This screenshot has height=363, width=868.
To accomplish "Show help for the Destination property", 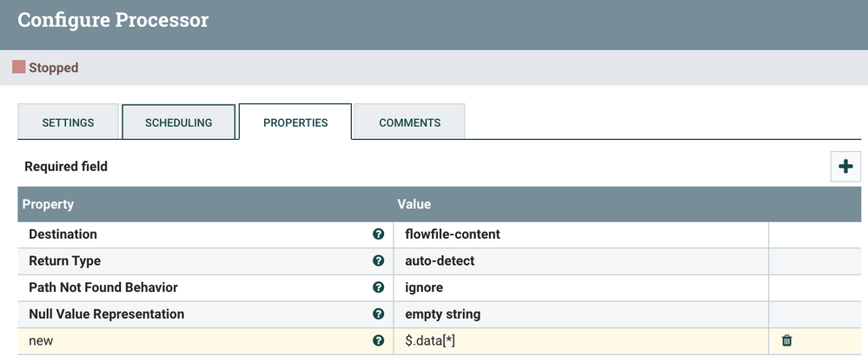I will tap(379, 234).
